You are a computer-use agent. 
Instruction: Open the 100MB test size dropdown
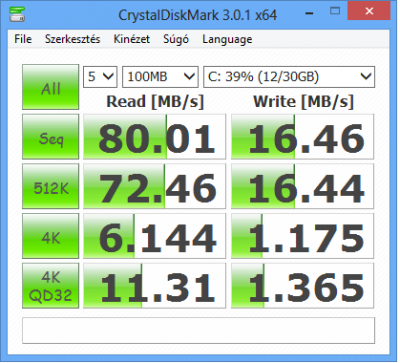click(160, 77)
